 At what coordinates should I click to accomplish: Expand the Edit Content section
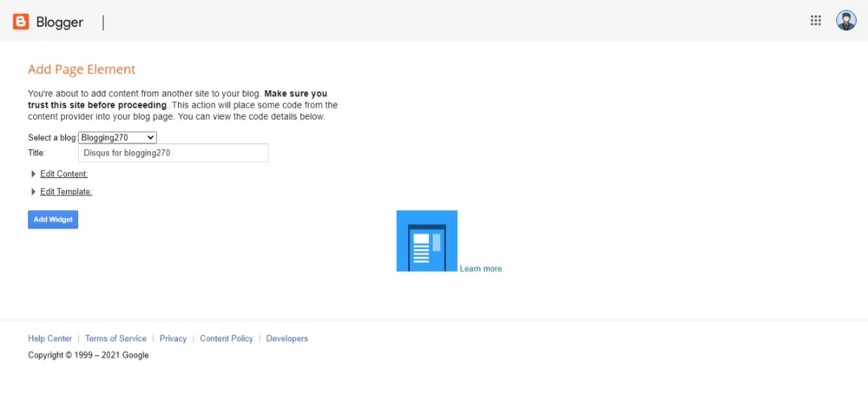pos(64,174)
